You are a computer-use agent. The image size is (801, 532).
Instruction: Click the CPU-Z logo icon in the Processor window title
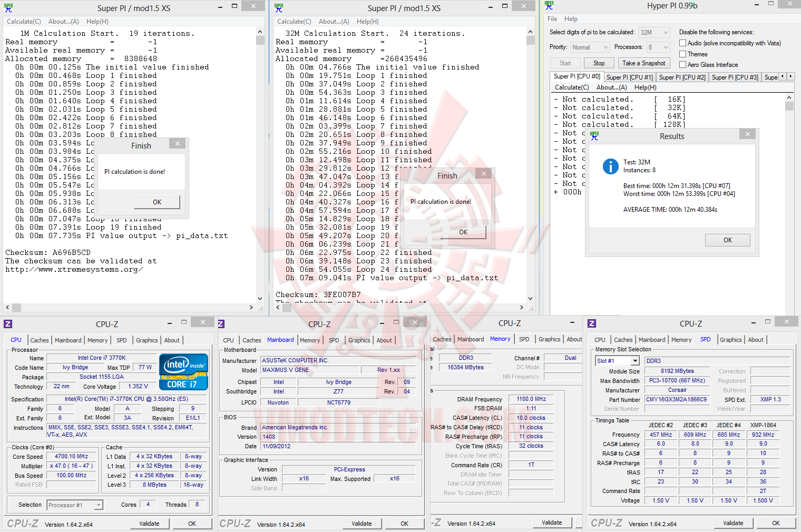8,324
